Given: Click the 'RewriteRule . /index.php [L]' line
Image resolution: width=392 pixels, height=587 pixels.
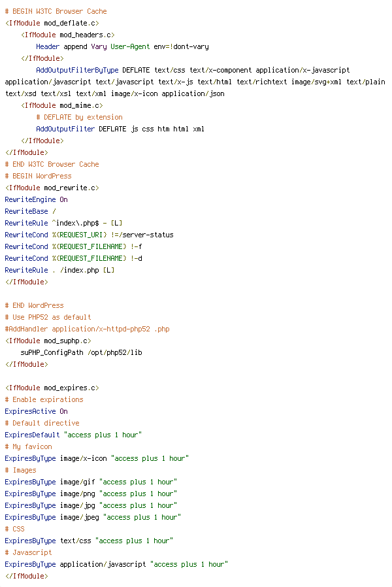Looking at the screenshot, I should click(59, 270).
